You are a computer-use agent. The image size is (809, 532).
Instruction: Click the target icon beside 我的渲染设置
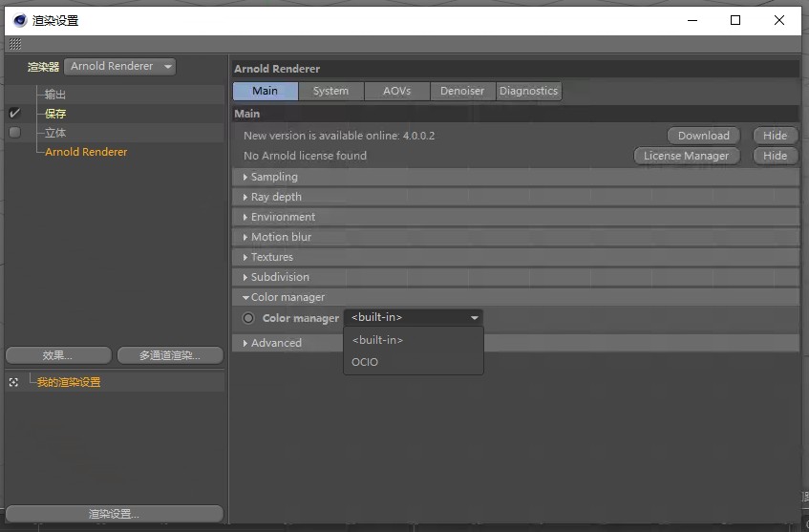point(14,382)
